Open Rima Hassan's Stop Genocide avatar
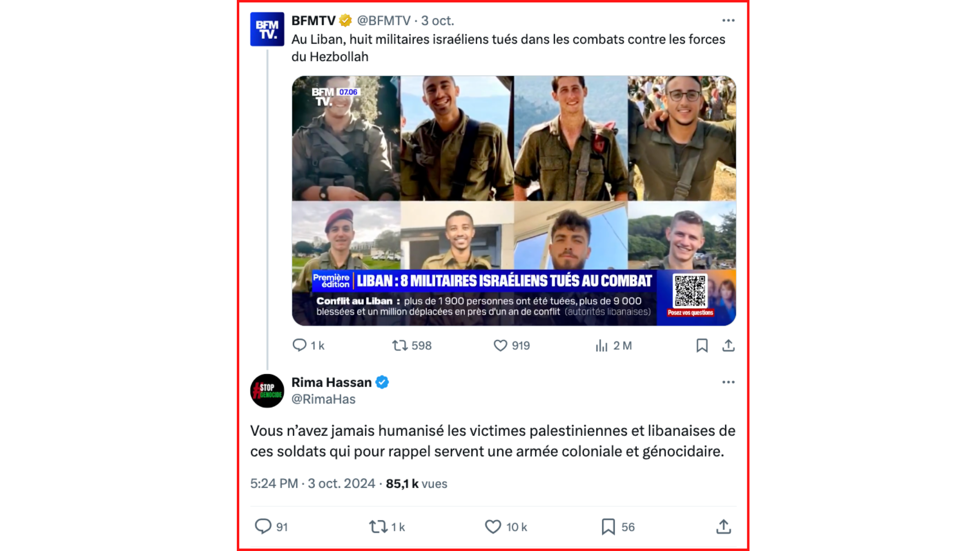The image size is (980, 551). point(267,391)
